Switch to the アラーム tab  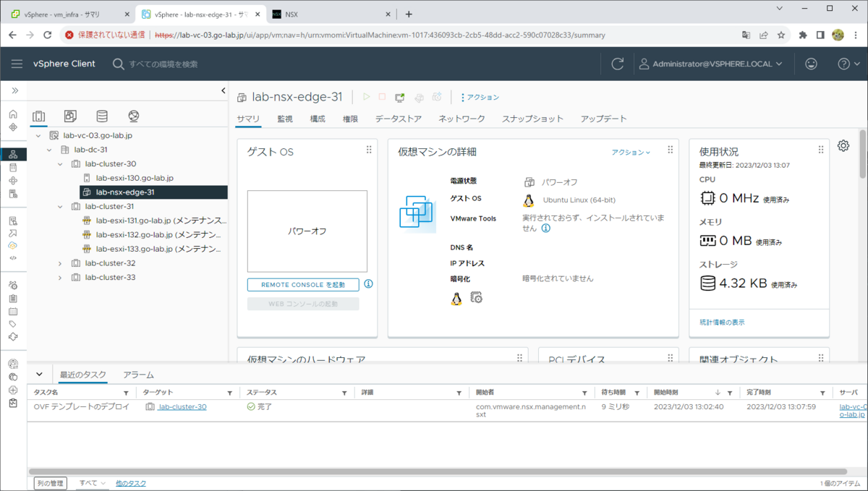[x=138, y=375]
